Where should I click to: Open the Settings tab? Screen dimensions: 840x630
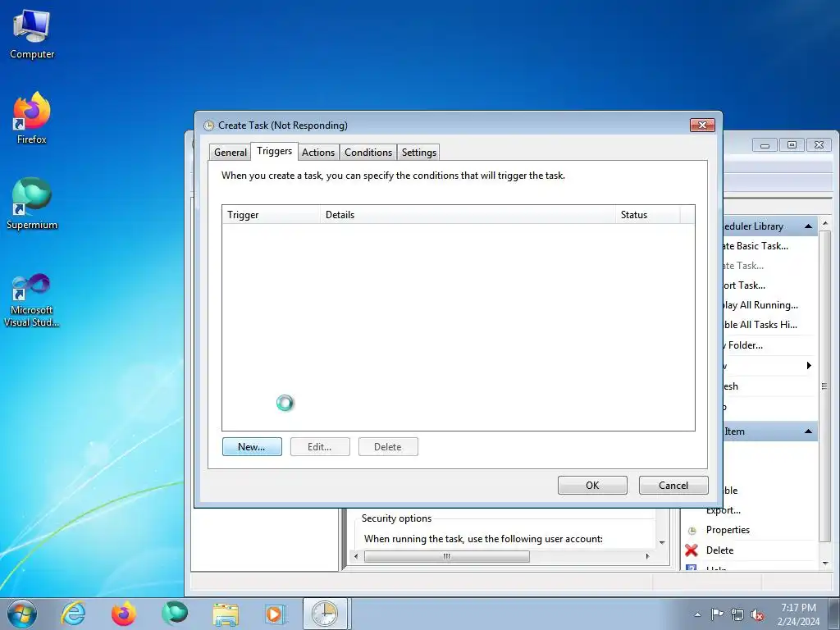coord(419,152)
